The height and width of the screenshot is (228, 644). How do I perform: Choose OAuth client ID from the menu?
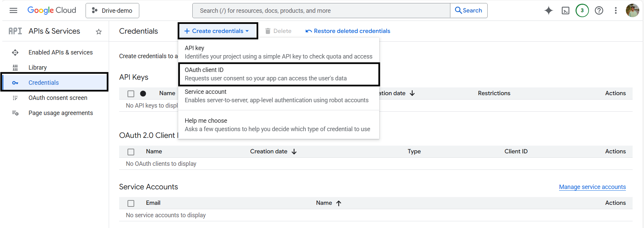coord(279,74)
